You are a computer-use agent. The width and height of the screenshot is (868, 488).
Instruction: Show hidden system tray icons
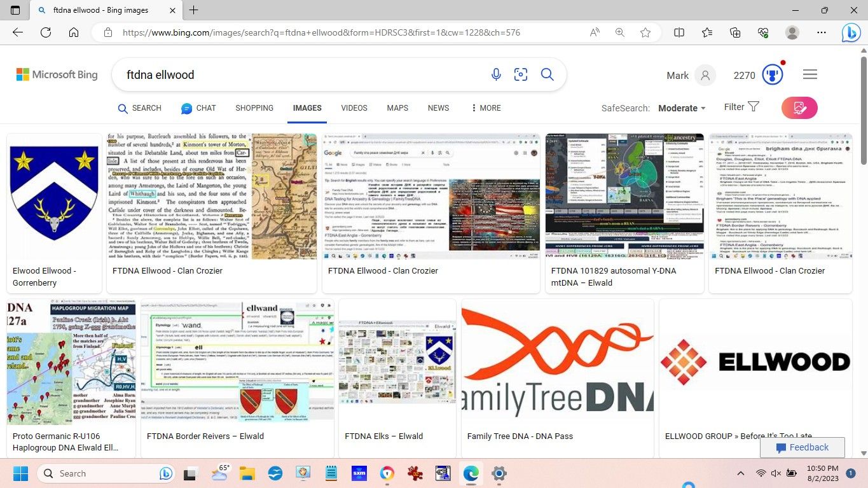tap(740, 473)
